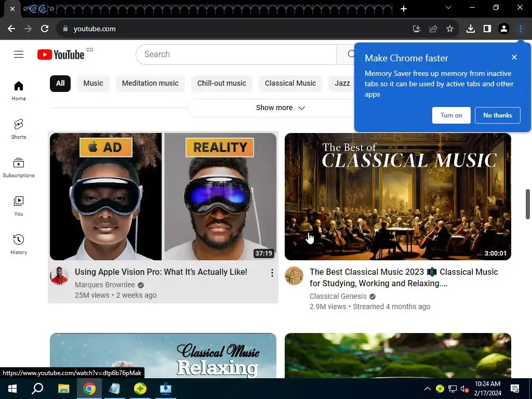Bookmark this page with star icon
Viewport: 532px width, 399px height.
pyautogui.click(x=450, y=29)
